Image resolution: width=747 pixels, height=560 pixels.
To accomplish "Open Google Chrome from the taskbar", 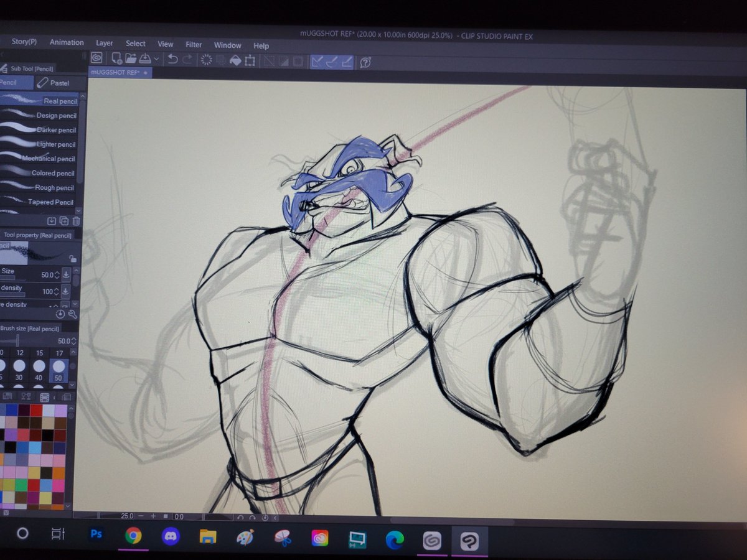I will tap(133, 535).
